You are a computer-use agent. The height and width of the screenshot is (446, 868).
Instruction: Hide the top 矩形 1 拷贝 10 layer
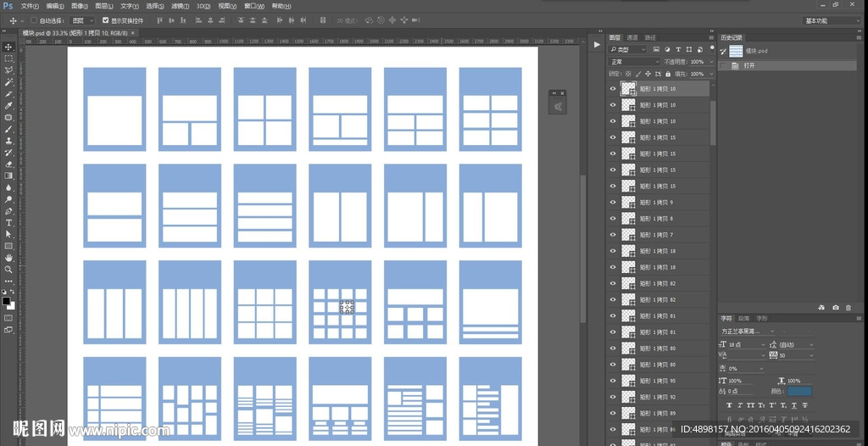click(x=613, y=89)
